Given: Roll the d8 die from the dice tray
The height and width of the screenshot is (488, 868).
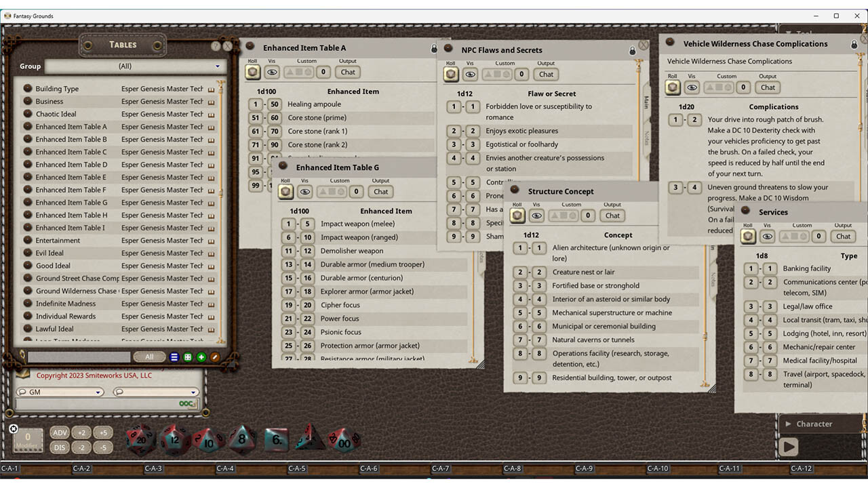Looking at the screenshot, I should [x=241, y=439].
